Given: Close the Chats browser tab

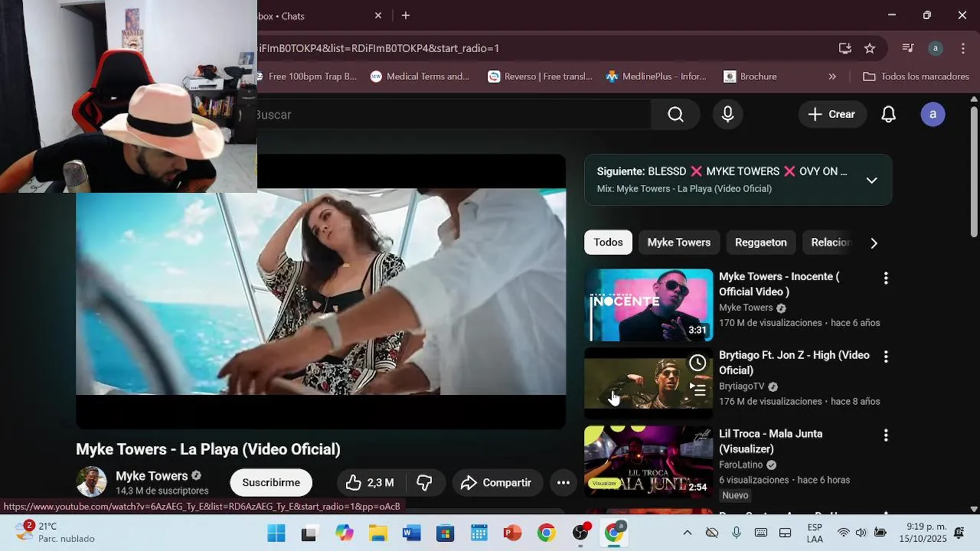Looking at the screenshot, I should [378, 15].
